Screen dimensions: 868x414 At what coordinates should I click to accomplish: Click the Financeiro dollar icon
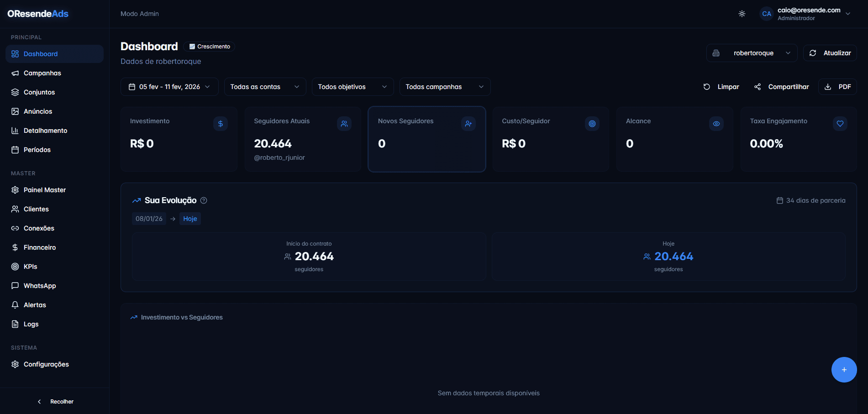coord(15,247)
